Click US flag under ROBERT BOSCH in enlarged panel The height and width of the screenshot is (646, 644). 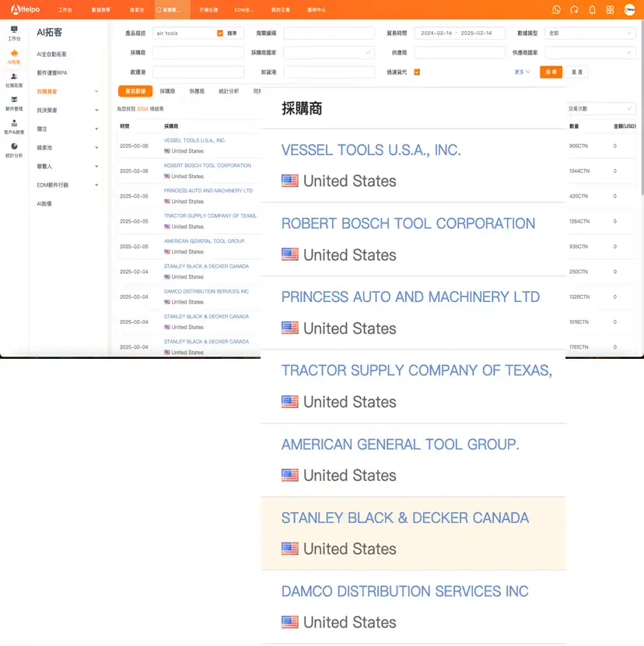290,255
